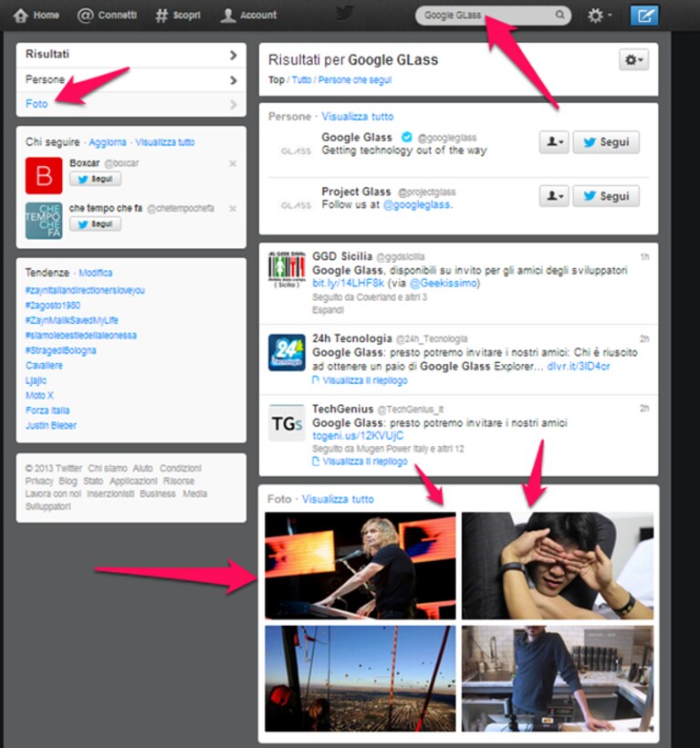The width and height of the screenshot is (700, 748).
Task: Click the Home house icon
Action: (x=20, y=16)
